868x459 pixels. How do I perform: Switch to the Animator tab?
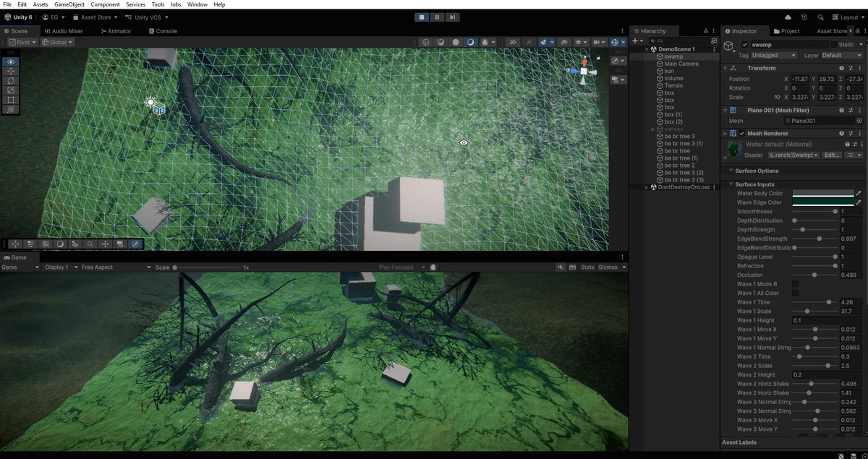[116, 31]
